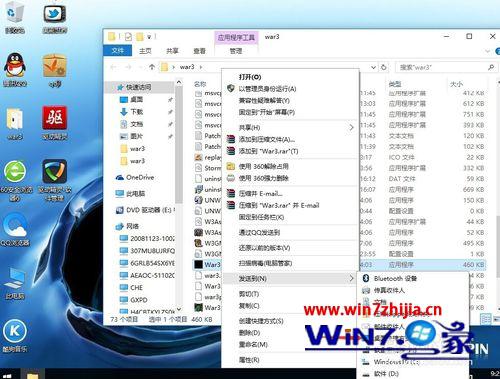Switch to the 共享 tab
The height and width of the screenshot is (379, 500).
coord(172,51)
